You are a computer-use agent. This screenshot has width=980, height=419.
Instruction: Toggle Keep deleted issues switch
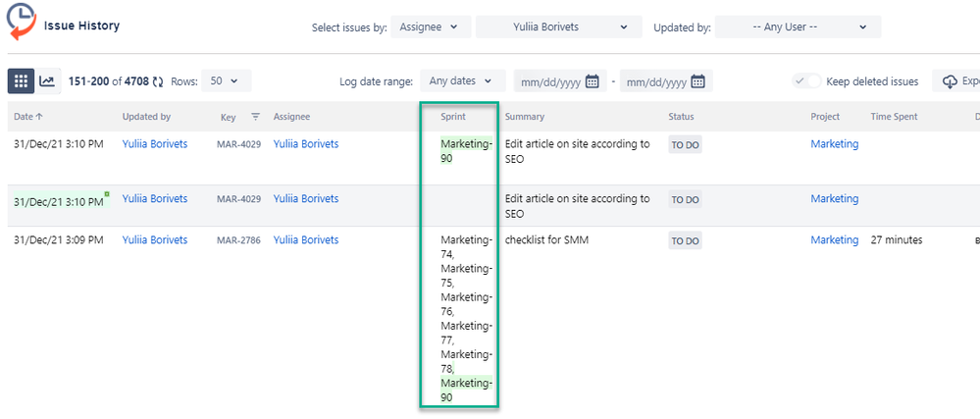[x=806, y=81]
